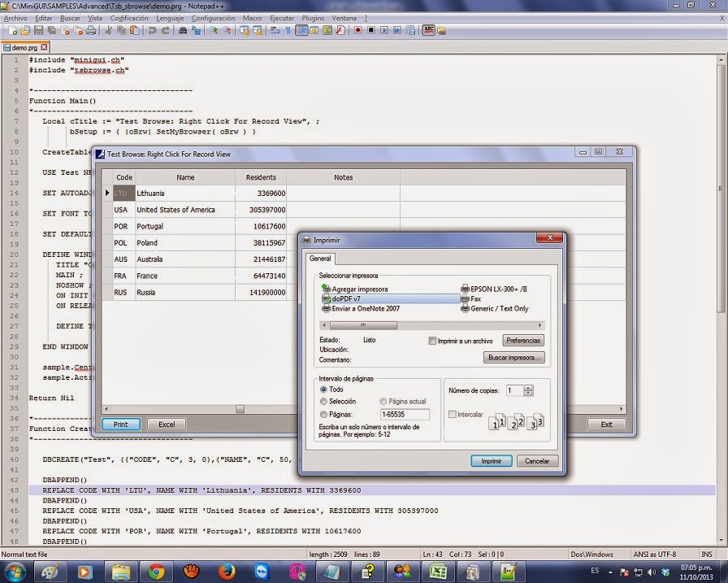
Task: Select the Páginas radio button
Action: tap(323, 415)
